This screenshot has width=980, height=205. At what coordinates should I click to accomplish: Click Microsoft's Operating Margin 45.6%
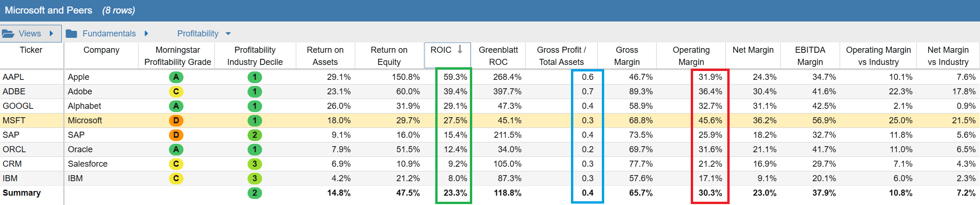(710, 120)
